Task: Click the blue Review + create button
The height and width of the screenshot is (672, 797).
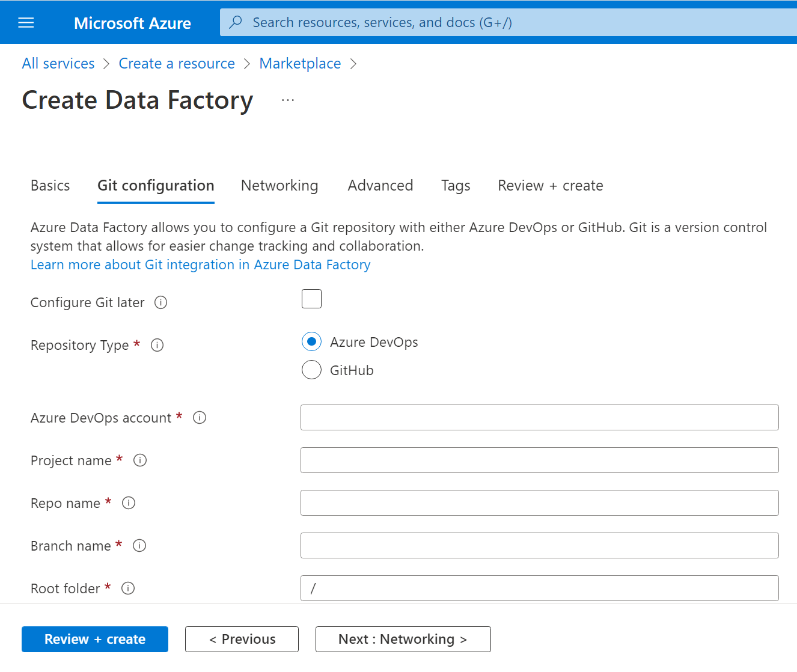Action: click(95, 640)
